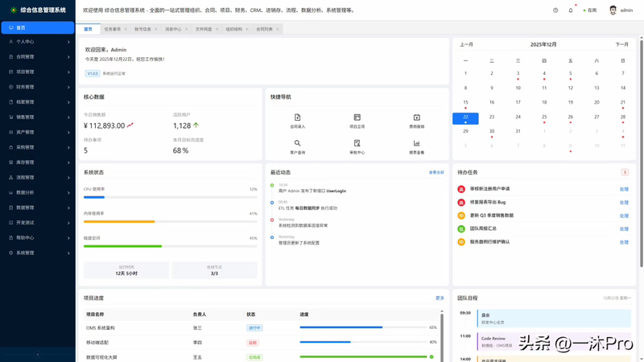Switch to the 任务事项 tab
This screenshot has width=644, height=362.
click(x=112, y=29)
